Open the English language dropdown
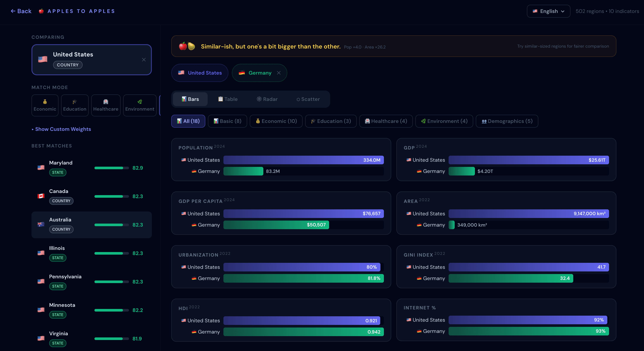This screenshot has height=351, width=644. 548,11
